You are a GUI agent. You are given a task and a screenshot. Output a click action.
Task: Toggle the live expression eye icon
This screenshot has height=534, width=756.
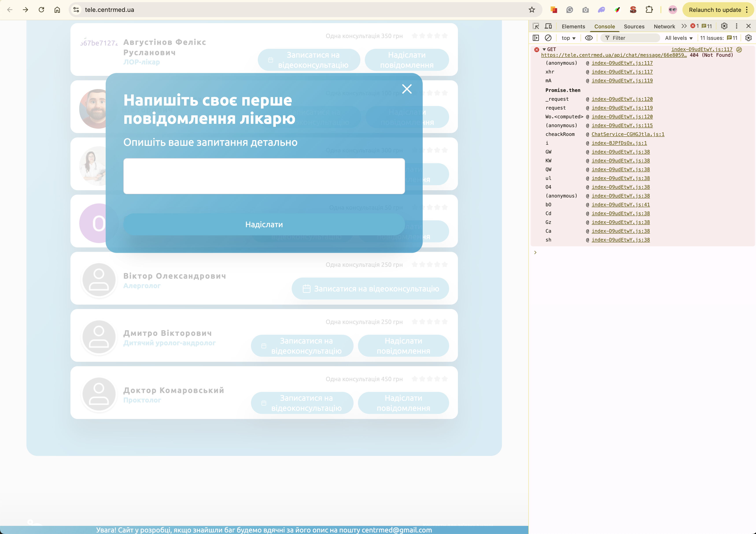589,38
